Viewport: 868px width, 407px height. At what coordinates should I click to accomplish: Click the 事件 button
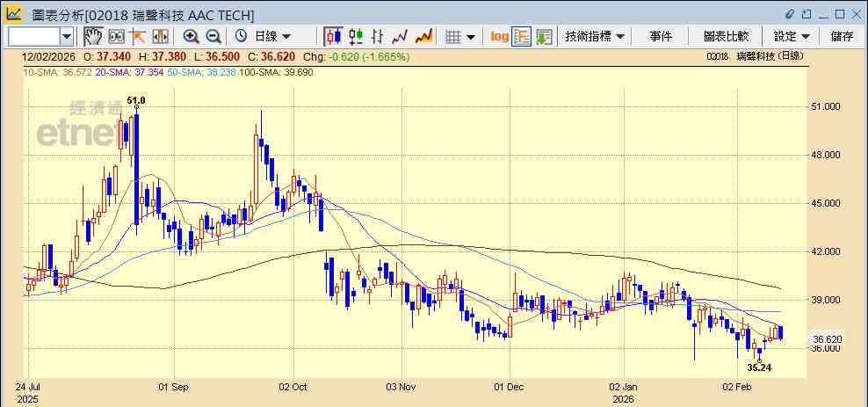[x=661, y=37]
